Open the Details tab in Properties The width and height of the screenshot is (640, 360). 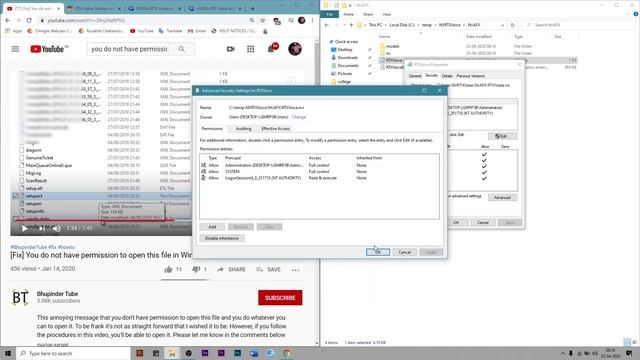click(447, 76)
